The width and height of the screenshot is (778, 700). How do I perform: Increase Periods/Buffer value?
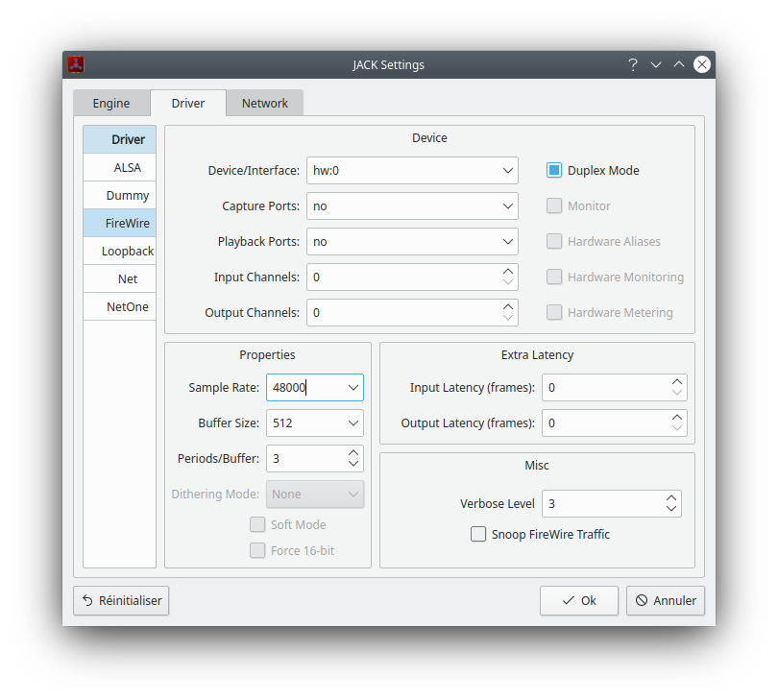[353, 453]
